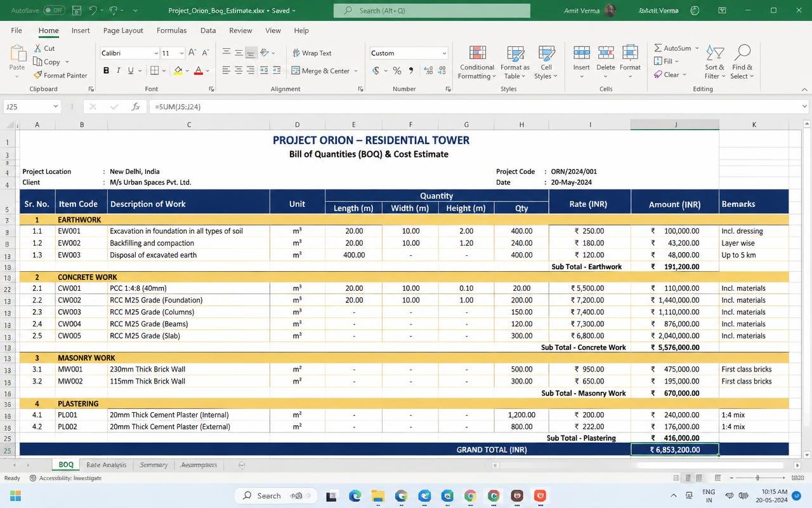Image resolution: width=812 pixels, height=508 pixels.
Task: Click Merge & Center
Action: tap(320, 70)
